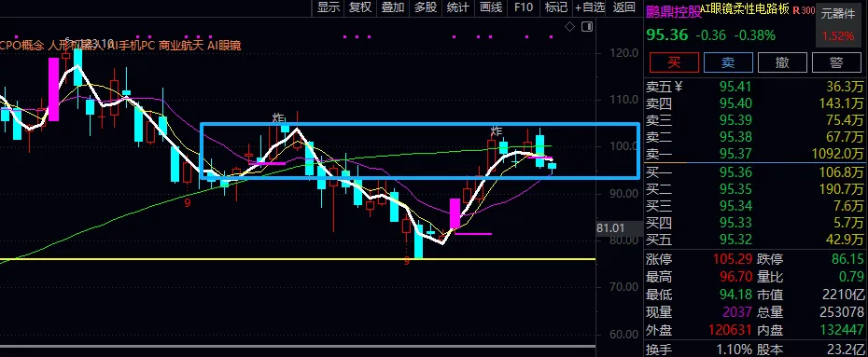This screenshot has height=357, width=868.
Task: Click the 标记 mark button
Action: [555, 7]
